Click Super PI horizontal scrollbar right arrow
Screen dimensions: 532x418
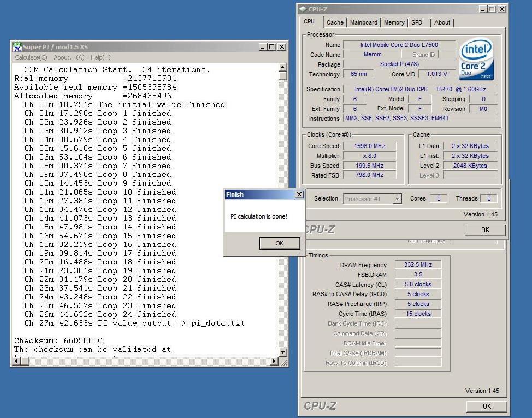(274, 361)
